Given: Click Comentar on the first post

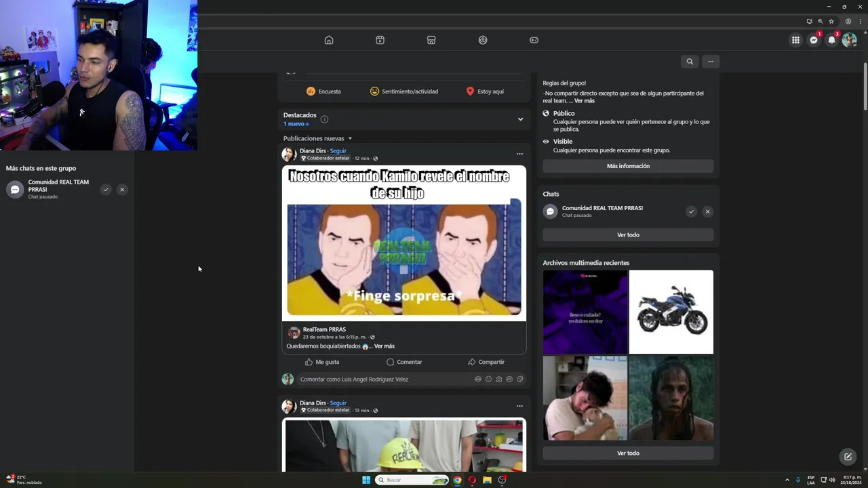Looking at the screenshot, I should [404, 362].
